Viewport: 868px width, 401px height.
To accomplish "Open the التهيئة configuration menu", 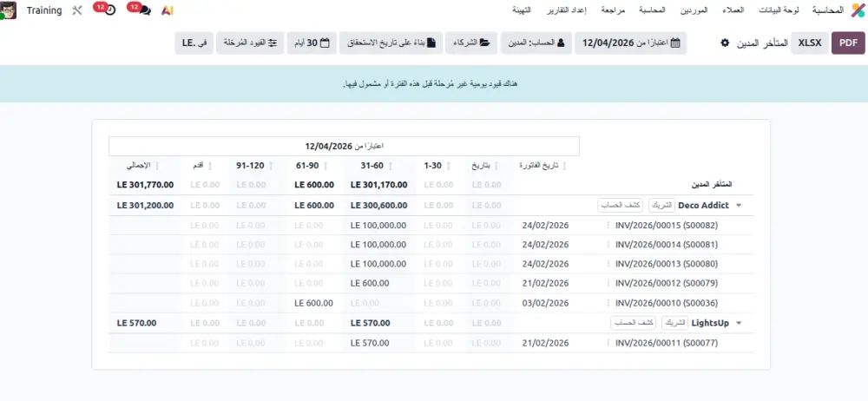I will pyautogui.click(x=522, y=10).
